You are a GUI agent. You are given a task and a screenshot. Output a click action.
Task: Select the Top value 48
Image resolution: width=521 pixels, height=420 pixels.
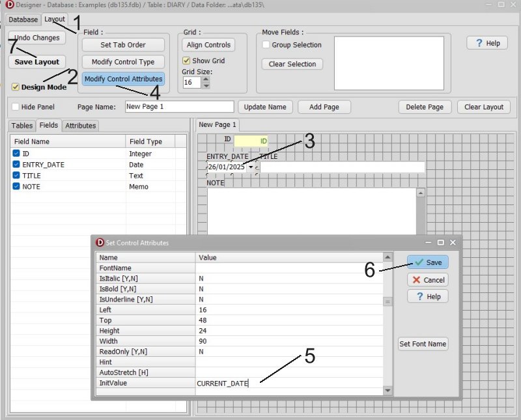point(289,320)
